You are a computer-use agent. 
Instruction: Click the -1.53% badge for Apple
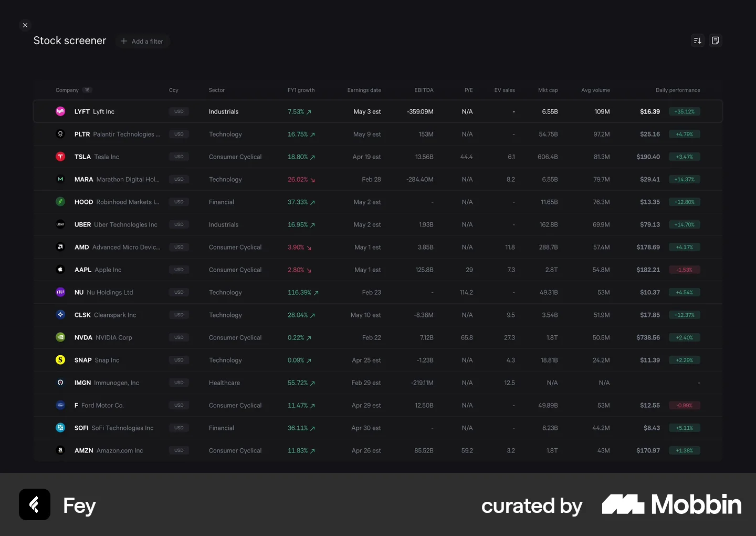[685, 270]
